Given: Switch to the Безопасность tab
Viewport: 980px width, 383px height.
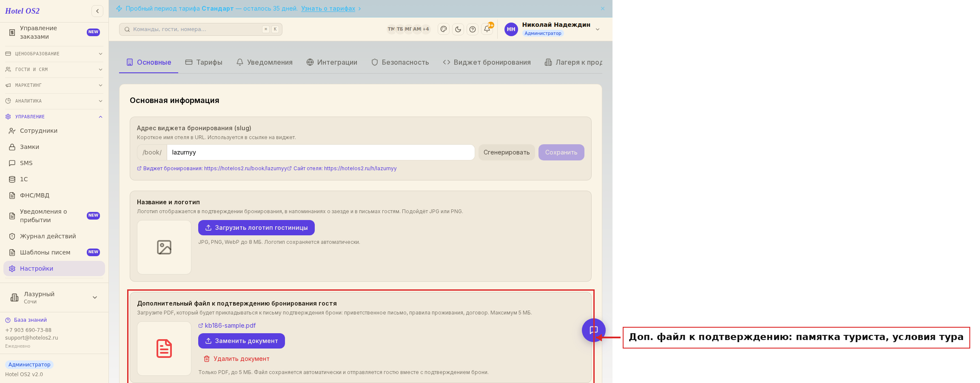Looking at the screenshot, I should click(x=400, y=62).
